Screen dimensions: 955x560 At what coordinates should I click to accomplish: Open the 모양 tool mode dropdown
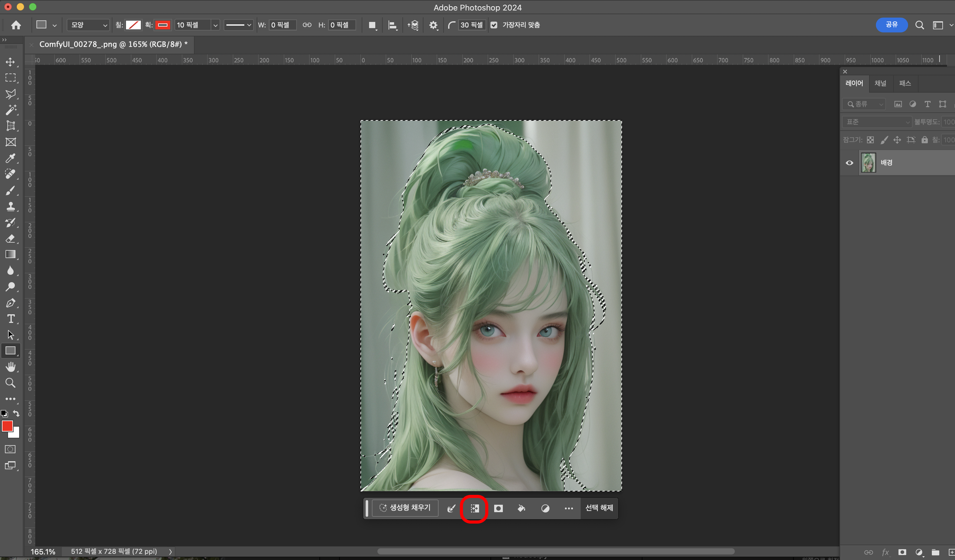89,25
